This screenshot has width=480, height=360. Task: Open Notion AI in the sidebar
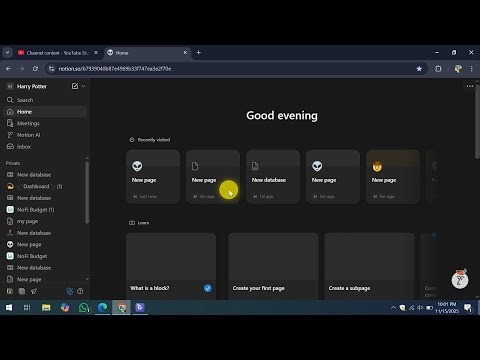(x=45, y=135)
